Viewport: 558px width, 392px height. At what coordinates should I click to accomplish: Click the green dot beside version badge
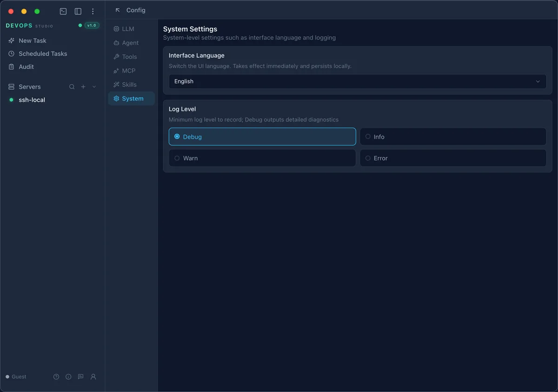pyautogui.click(x=80, y=26)
